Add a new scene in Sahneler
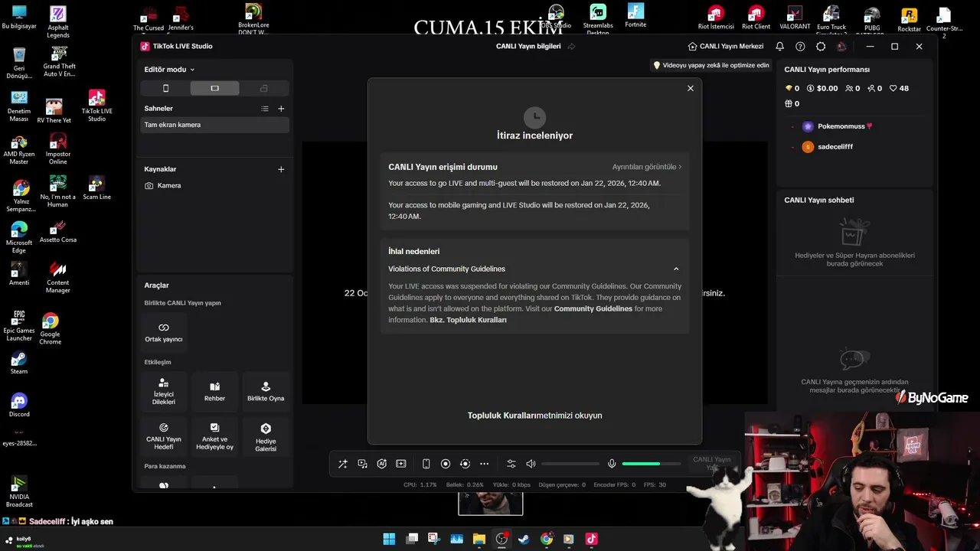Screen dimensions: 980x551 click(x=281, y=109)
